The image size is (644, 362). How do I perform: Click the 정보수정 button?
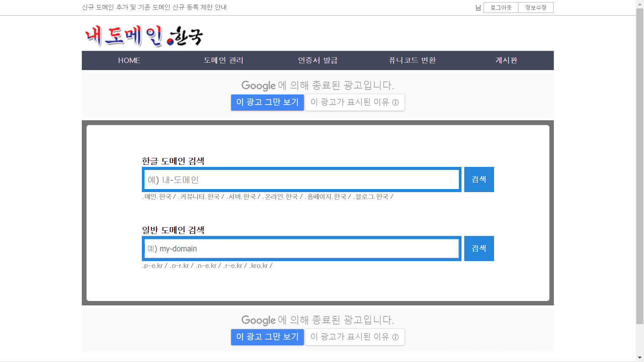(536, 8)
